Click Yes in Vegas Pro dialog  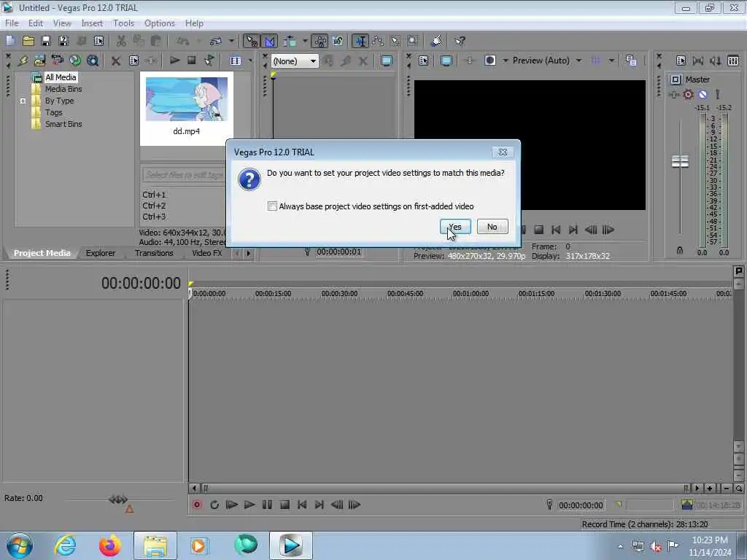[x=455, y=227]
